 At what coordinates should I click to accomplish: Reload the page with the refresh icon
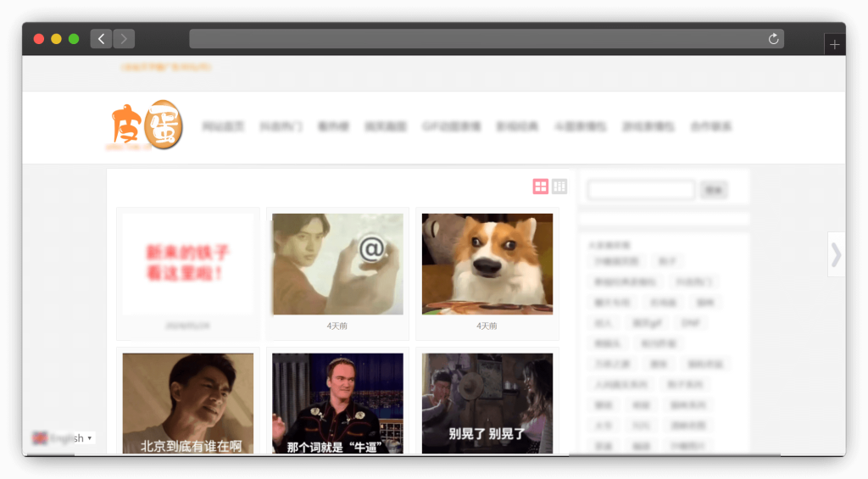[773, 39]
